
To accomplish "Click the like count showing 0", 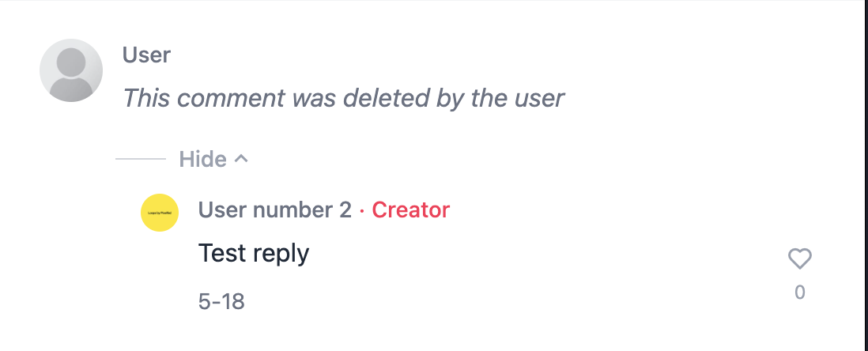I will point(800,292).
